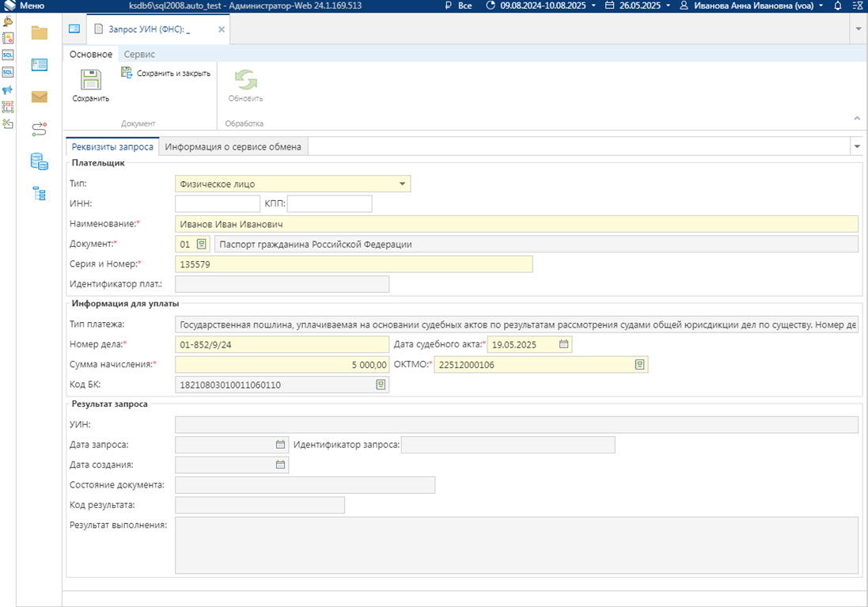Open the user Иванова Анна Ивановна menu

click(751, 6)
